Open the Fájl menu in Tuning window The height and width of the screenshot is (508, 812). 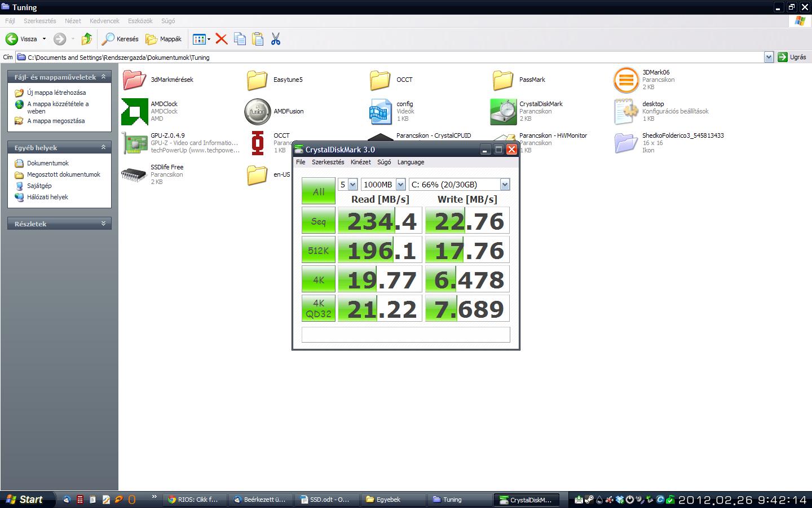(x=10, y=21)
